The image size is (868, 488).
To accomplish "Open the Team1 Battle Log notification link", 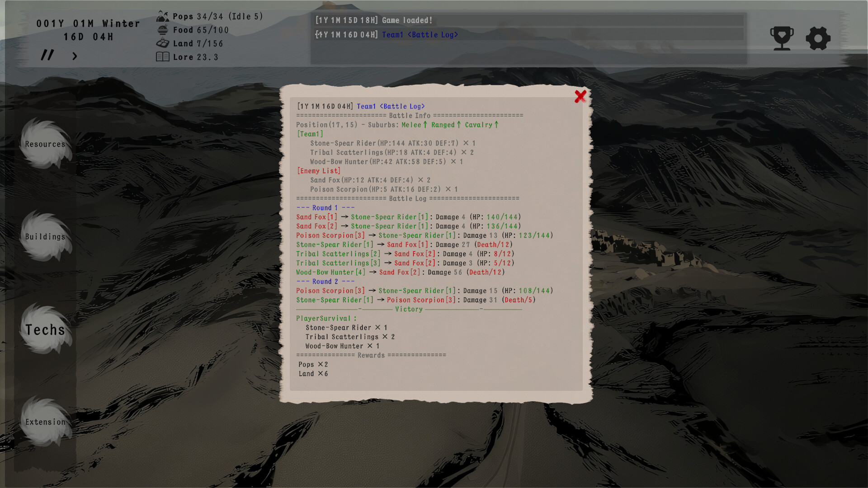I will [420, 34].
